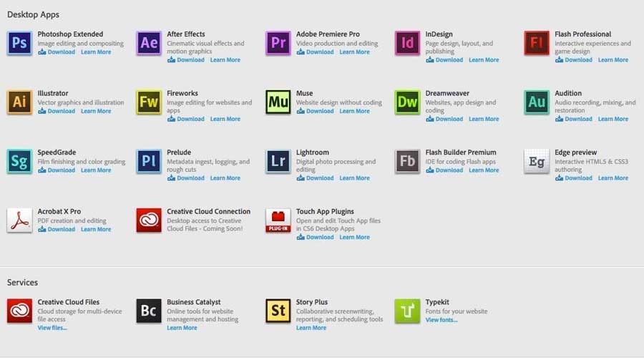
Task: Open Learn More for SpeedGrade
Action: (96, 170)
